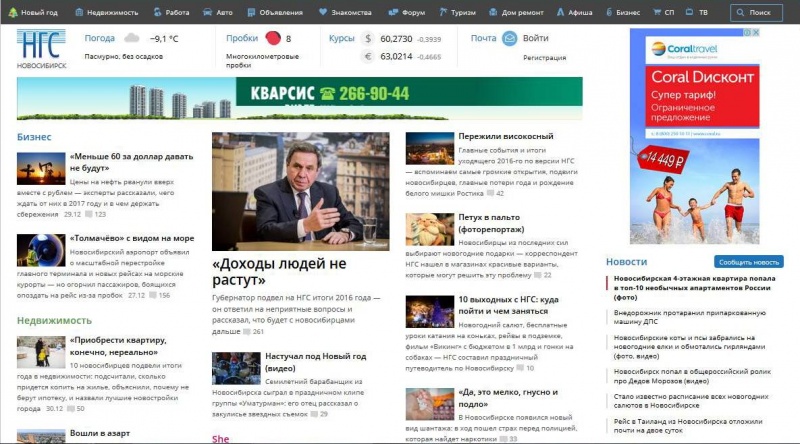The width and height of the screenshot is (800, 444).
Task: Open the mail envelope icon
Action: [510, 39]
